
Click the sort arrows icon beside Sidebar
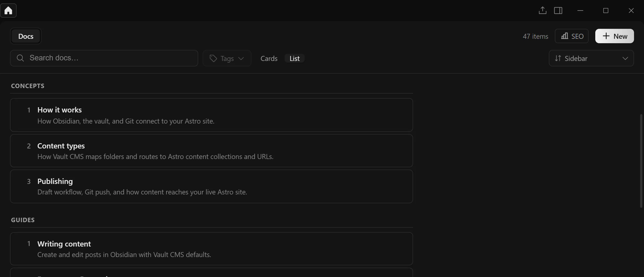pos(558,58)
